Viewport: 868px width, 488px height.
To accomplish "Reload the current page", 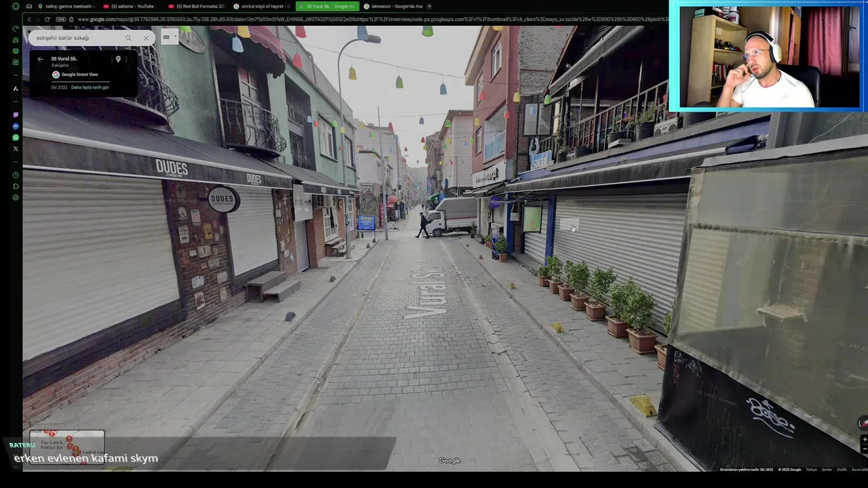I will pos(47,19).
